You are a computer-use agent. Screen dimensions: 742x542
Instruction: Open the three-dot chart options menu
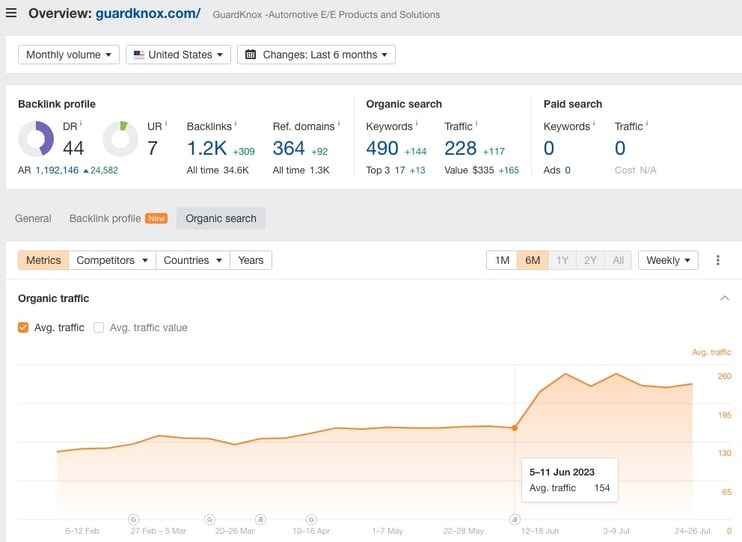pos(717,260)
